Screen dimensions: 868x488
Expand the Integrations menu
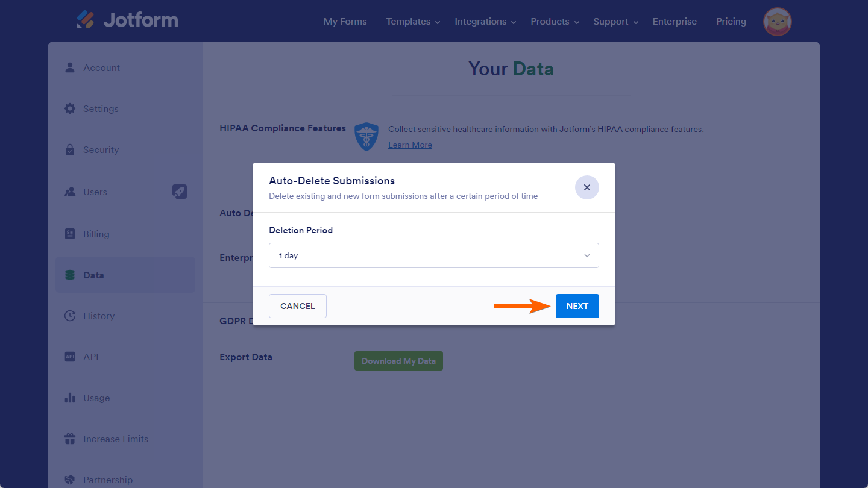[485, 22]
